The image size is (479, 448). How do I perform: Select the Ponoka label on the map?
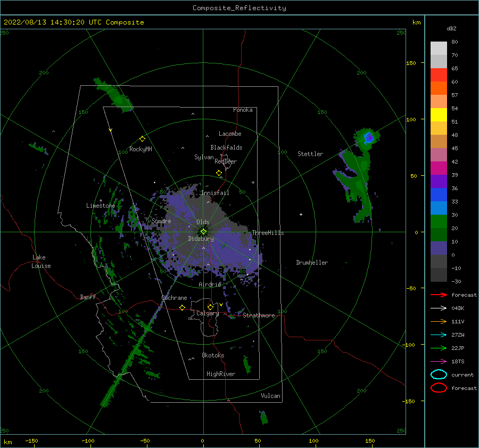(243, 110)
